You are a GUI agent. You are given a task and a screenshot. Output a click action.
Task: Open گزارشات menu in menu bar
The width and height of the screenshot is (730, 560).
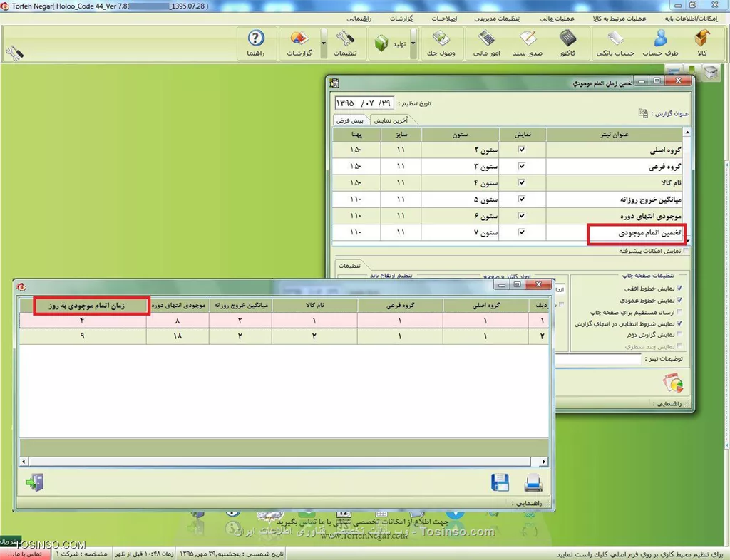tap(401, 19)
